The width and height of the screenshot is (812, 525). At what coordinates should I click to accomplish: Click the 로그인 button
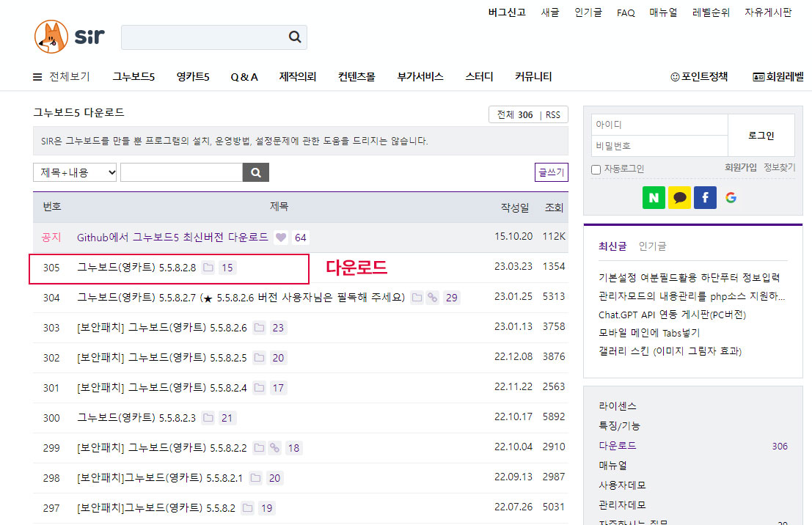tap(761, 135)
